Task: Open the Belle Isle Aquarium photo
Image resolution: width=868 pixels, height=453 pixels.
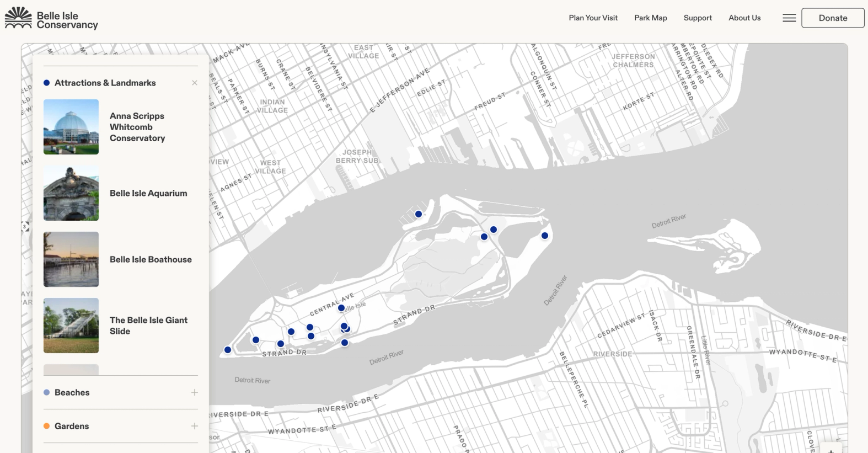Action: (x=71, y=193)
